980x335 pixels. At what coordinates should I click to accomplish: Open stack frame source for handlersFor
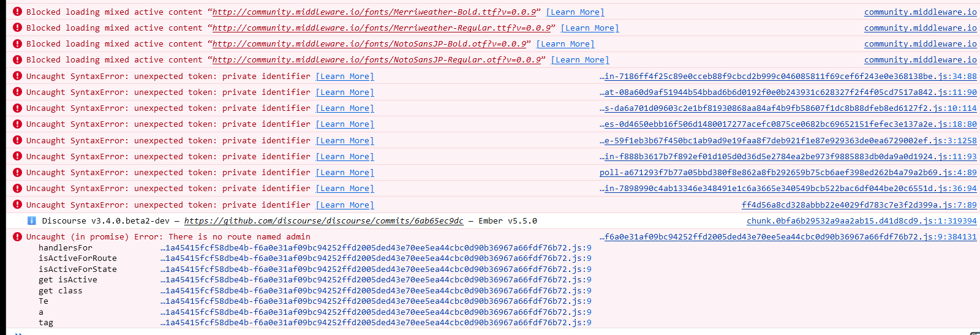(376, 247)
